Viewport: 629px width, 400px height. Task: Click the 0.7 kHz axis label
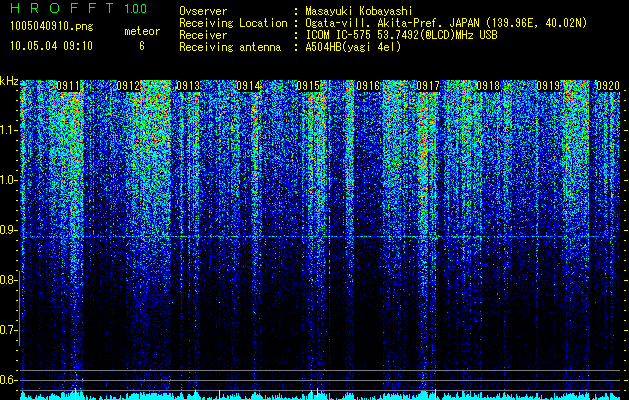pos(9,330)
